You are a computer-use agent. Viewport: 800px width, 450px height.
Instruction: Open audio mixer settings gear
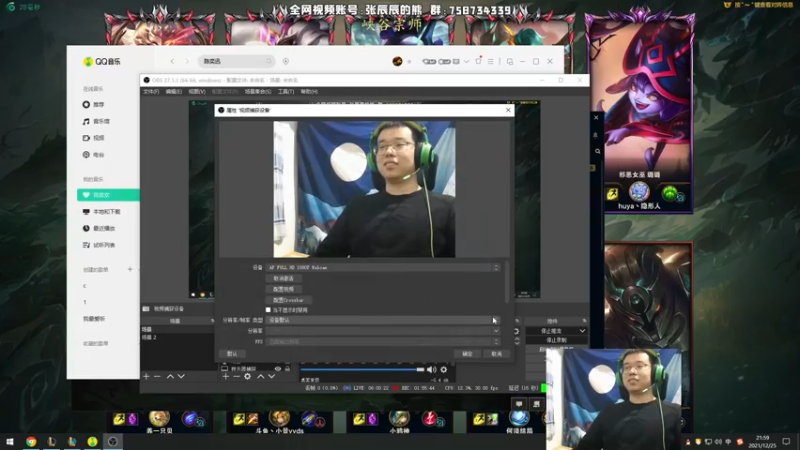click(444, 369)
